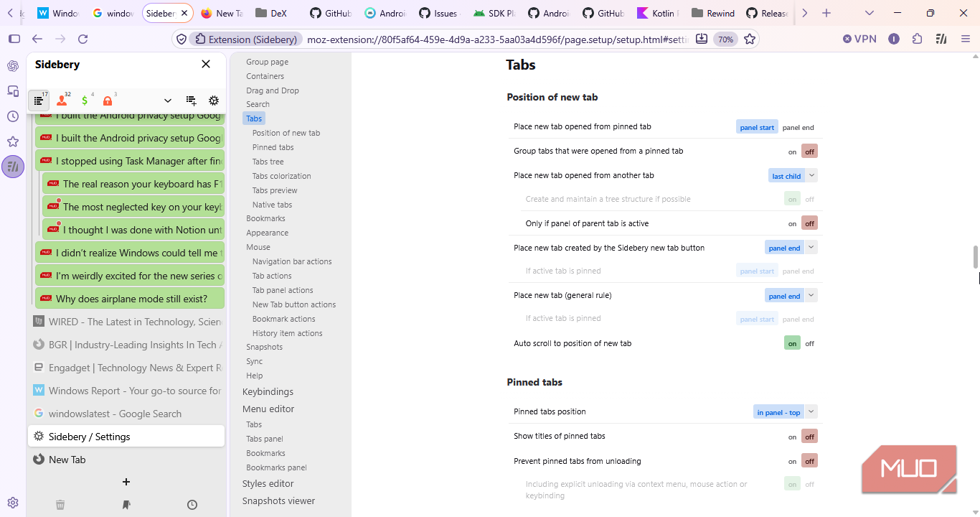Image resolution: width=980 pixels, height=517 pixels.
Task: Open the ChatGPT icon in the browser sidebar strip
Action: coord(13,66)
